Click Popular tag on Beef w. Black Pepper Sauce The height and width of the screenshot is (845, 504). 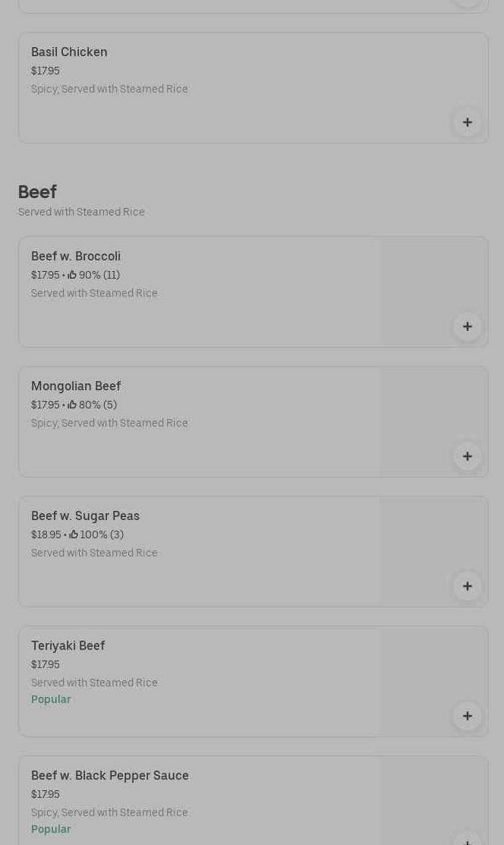(x=51, y=829)
